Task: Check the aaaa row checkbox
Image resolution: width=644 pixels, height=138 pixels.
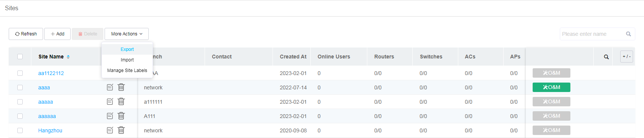Action: tap(20, 87)
